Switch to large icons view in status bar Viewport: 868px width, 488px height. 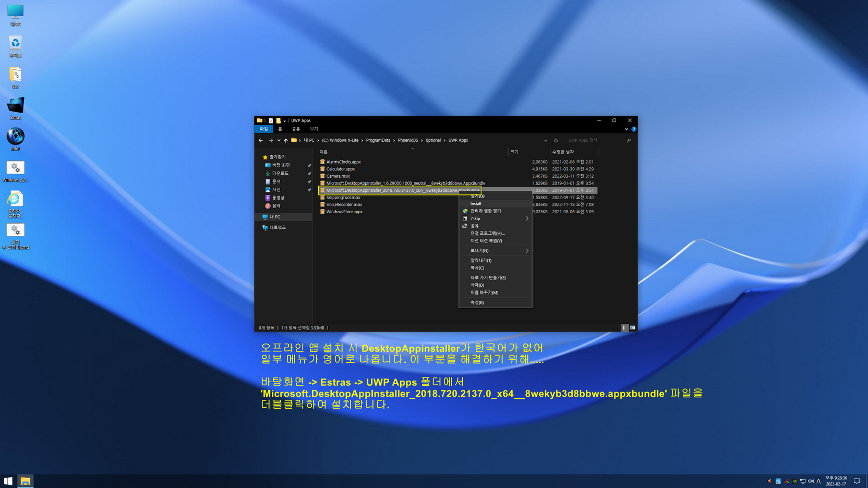pos(633,328)
